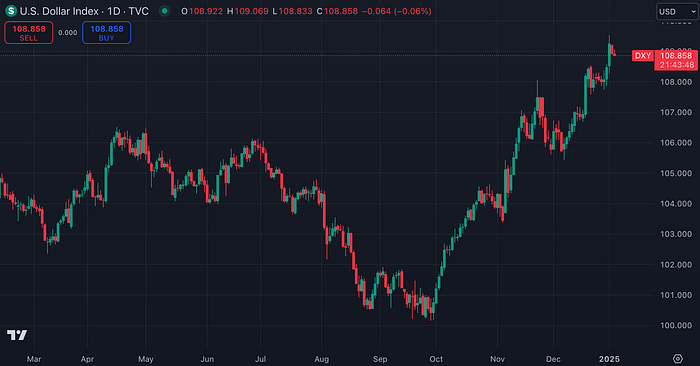The height and width of the screenshot is (366, 700).
Task: Click the close value C108.858
Action: coord(337,11)
